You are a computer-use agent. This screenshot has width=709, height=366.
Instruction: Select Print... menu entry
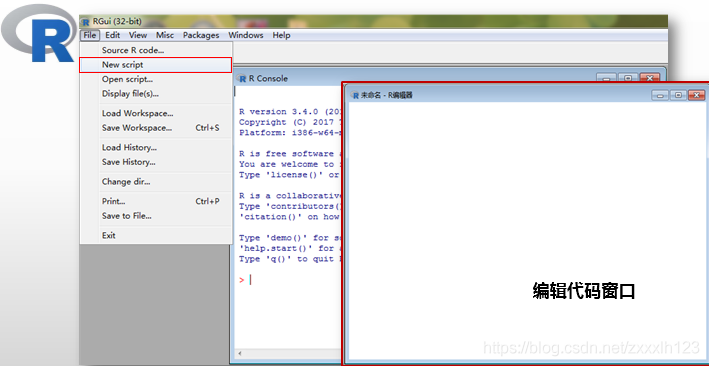click(156, 201)
